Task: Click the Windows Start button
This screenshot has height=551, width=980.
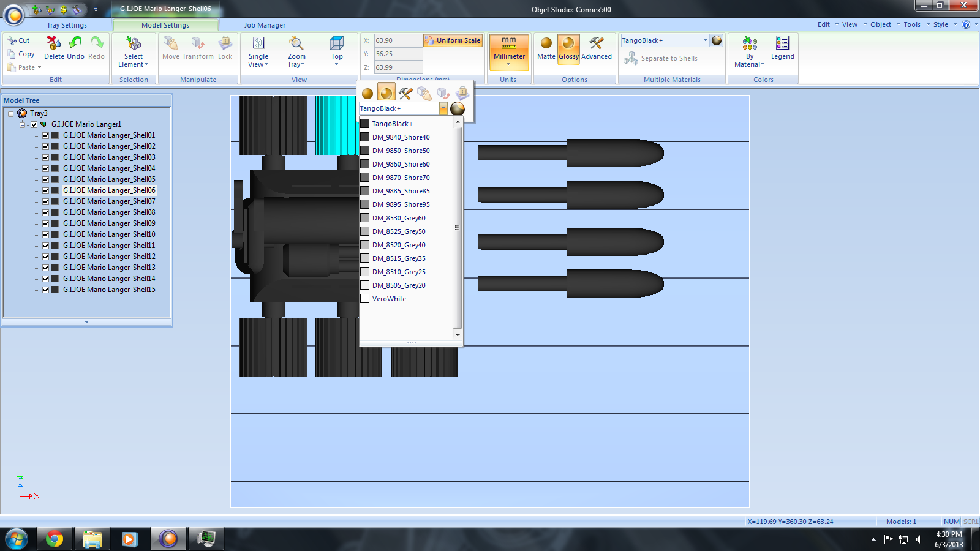Action: [17, 539]
